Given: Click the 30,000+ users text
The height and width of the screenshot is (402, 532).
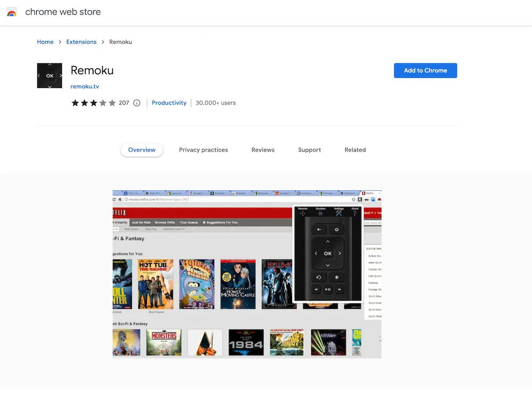Looking at the screenshot, I should [216, 103].
